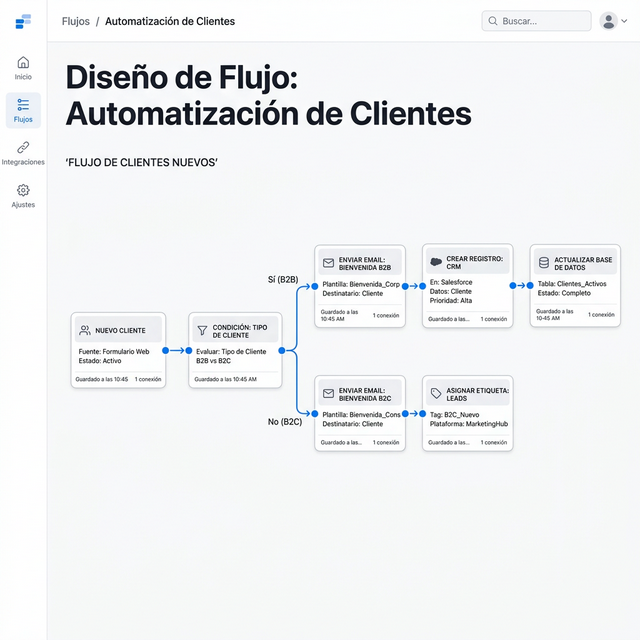Click the database icon in Actualizar Base node
Screen dimensions: 640x640
[544, 262]
